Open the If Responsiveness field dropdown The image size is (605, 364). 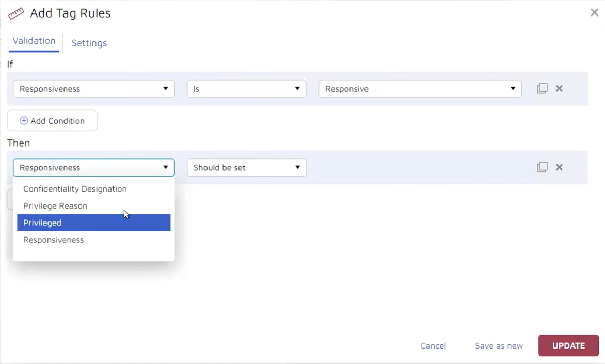[94, 89]
